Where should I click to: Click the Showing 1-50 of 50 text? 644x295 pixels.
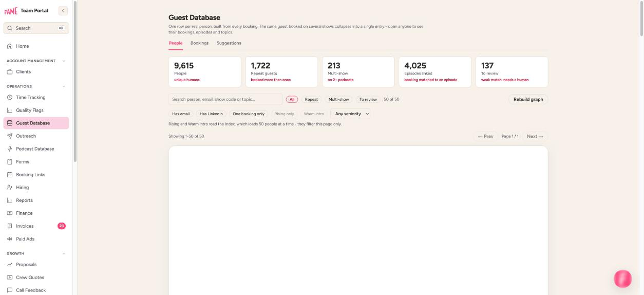click(x=186, y=137)
